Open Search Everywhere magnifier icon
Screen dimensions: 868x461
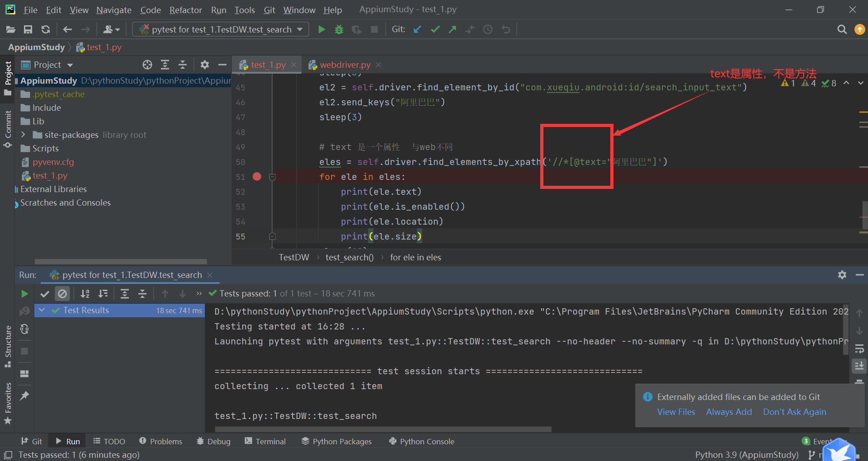tap(841, 29)
